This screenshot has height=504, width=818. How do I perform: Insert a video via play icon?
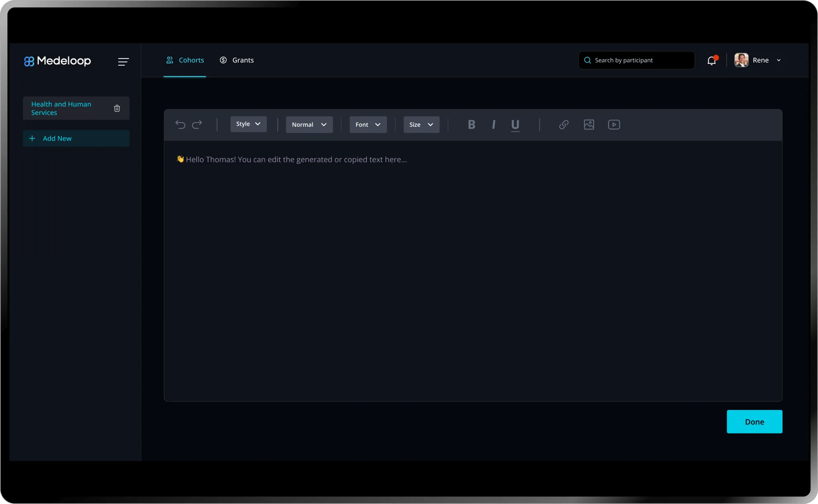point(614,124)
